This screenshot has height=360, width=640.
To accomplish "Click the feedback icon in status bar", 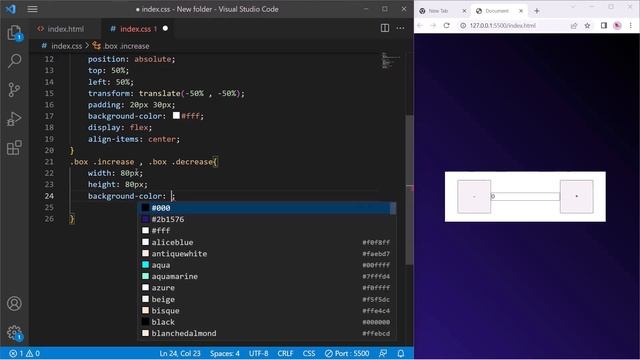I will (x=383, y=353).
